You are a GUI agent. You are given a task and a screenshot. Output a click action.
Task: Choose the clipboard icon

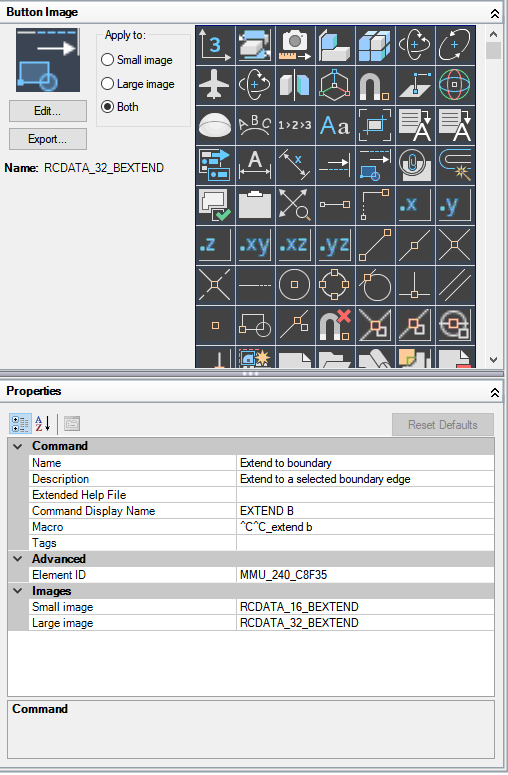[255, 206]
